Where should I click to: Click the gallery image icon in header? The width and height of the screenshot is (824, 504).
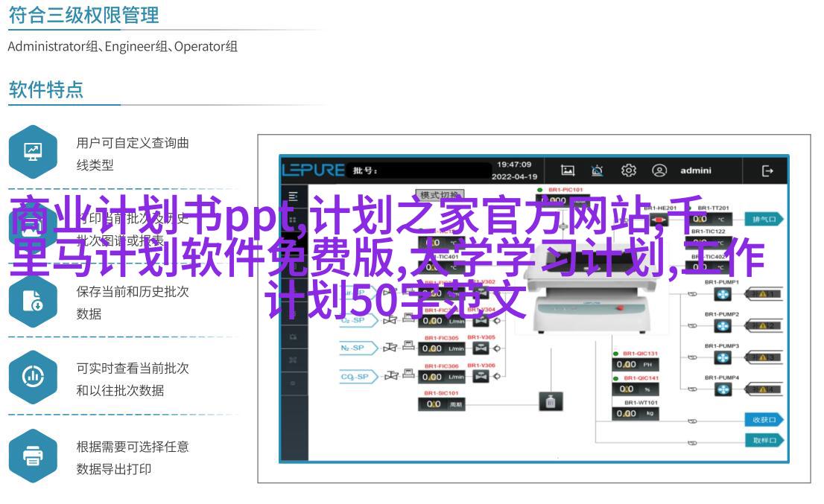click(x=568, y=170)
